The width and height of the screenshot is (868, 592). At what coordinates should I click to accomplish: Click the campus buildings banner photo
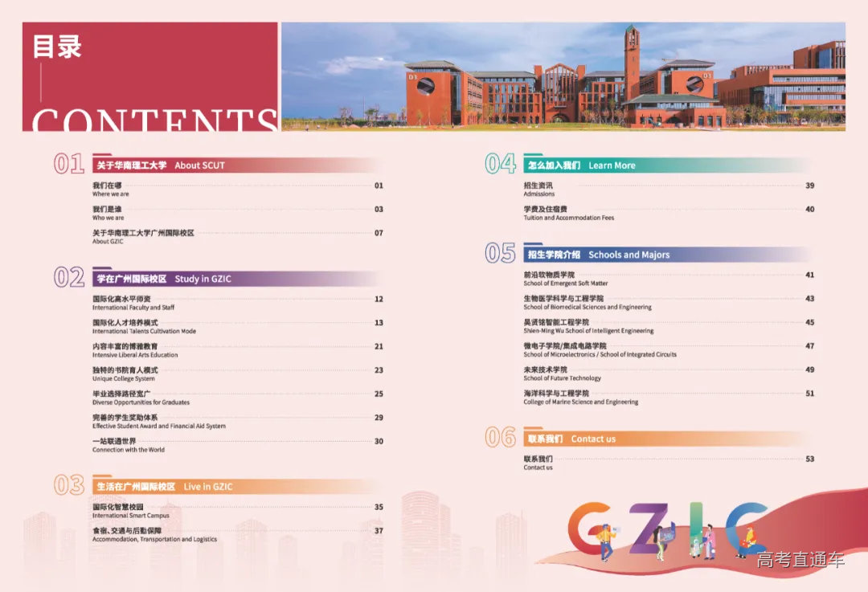click(x=563, y=76)
